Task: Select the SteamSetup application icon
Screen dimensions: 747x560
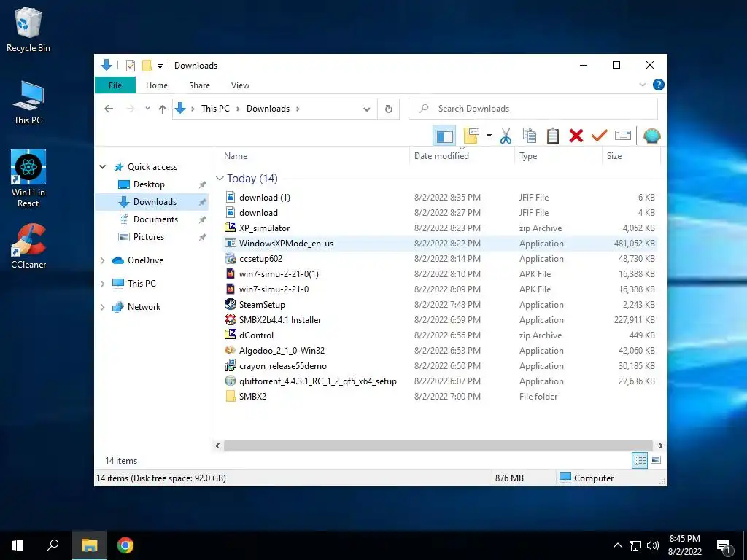Action: click(231, 304)
